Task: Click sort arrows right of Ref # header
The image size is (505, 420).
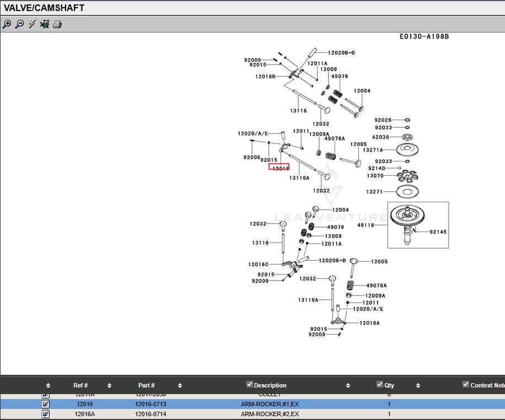Action: (109, 385)
